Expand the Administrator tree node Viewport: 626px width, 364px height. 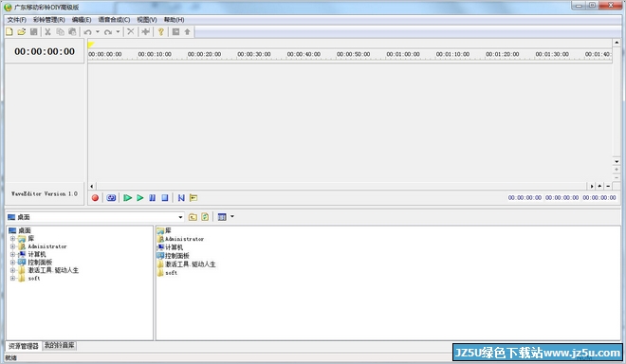pos(12,246)
